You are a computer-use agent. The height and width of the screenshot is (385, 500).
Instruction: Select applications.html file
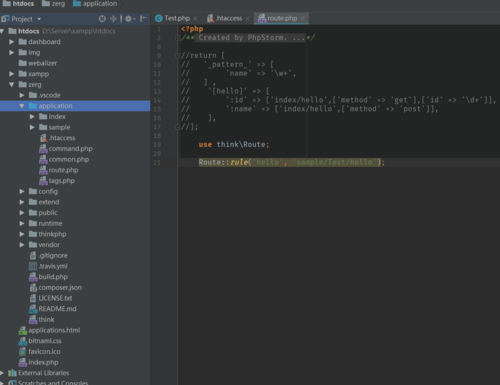[49, 330]
